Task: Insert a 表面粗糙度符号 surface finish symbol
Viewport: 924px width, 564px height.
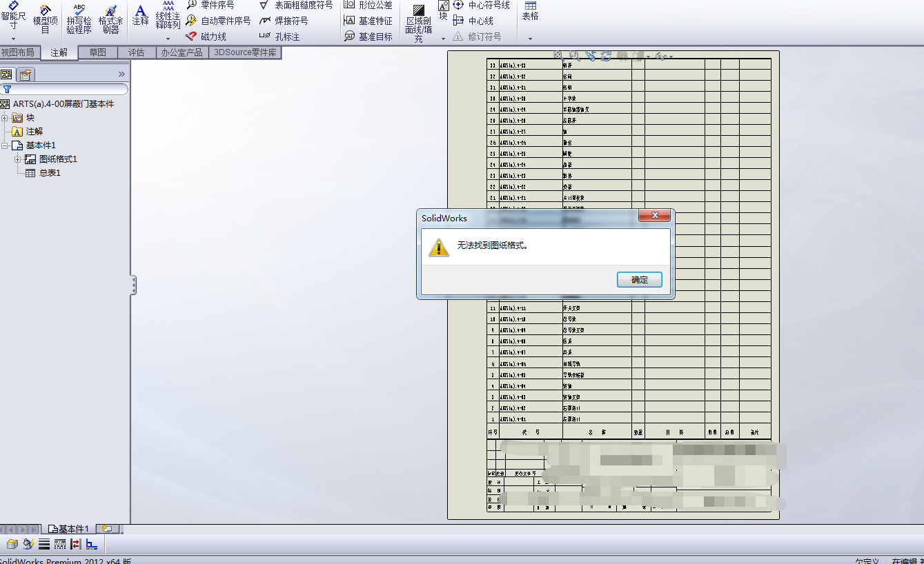Action: 296,5
